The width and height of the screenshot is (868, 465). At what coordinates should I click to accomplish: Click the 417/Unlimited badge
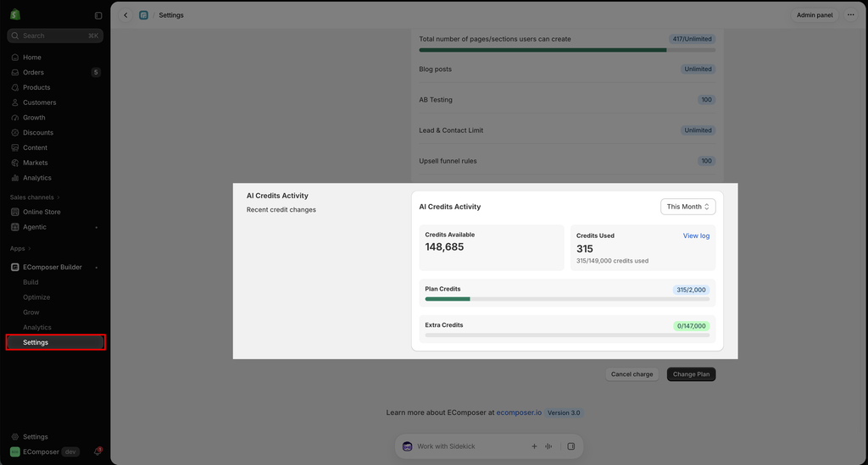pos(692,39)
